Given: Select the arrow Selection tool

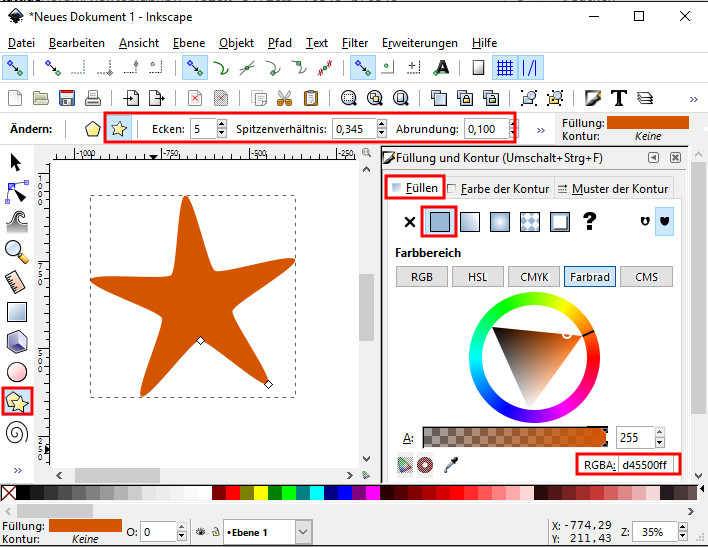Looking at the screenshot, I should tap(17, 162).
